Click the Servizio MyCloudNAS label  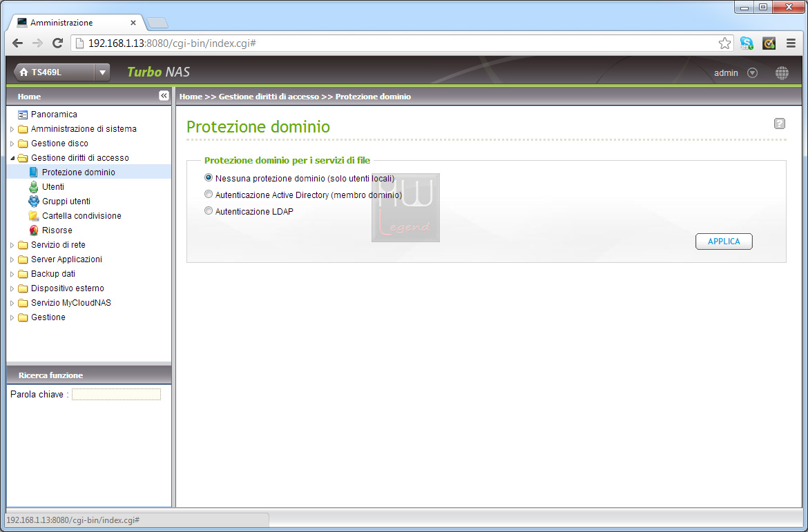(71, 303)
